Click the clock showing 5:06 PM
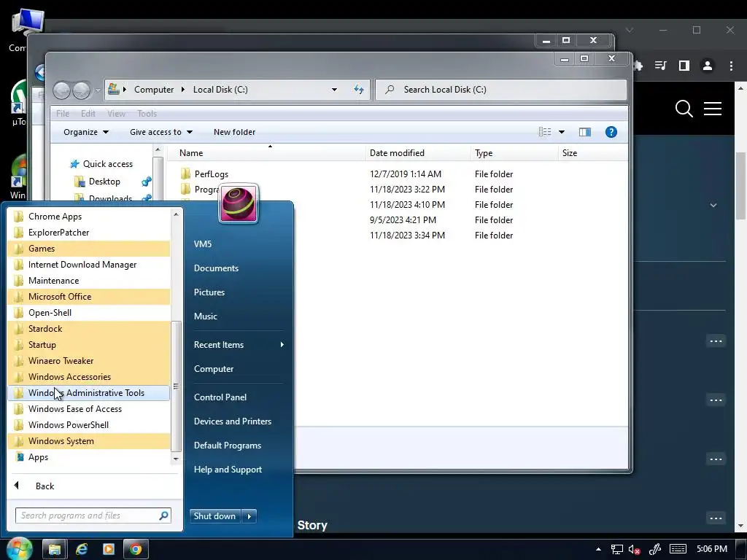 coord(712,549)
